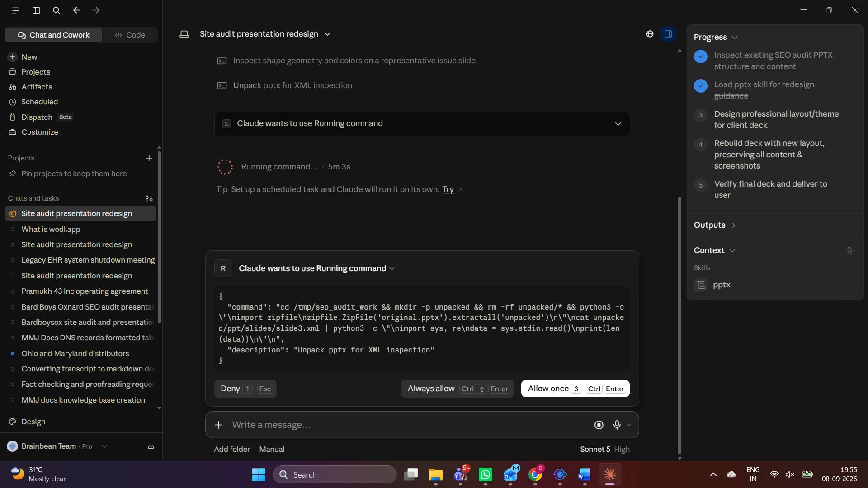Toggle the right side panel visibility icon
The image size is (868, 488).
[668, 34]
